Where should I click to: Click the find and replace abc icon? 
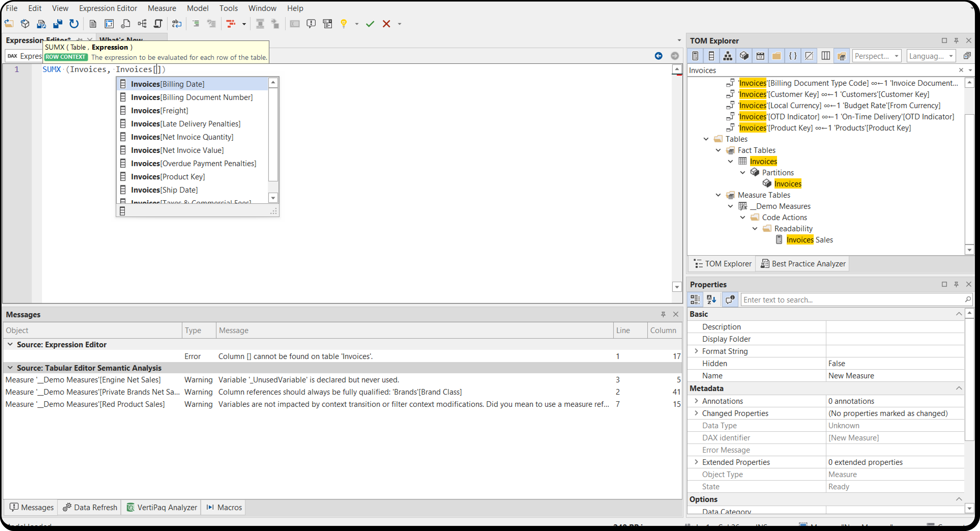(177, 24)
